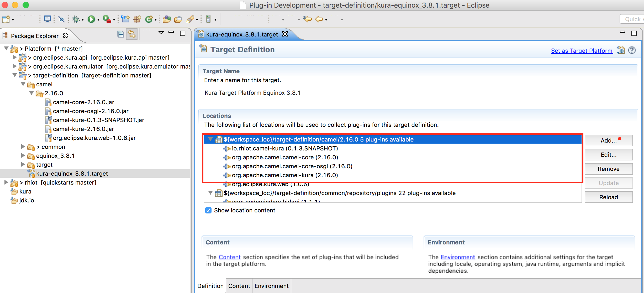Viewport: 644px width, 293px height.
Task: Click Set as Target Platform link
Action: click(582, 51)
